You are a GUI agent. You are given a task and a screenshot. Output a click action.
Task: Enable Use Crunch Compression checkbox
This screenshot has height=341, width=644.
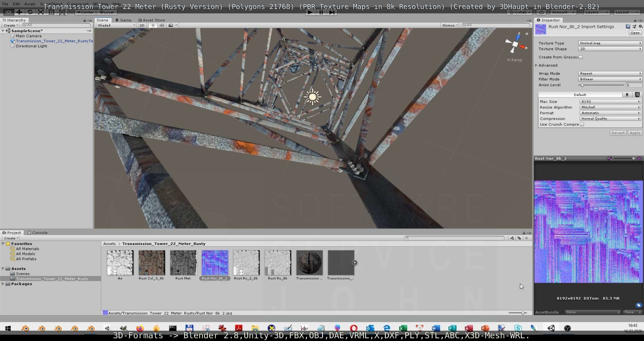tap(582, 124)
